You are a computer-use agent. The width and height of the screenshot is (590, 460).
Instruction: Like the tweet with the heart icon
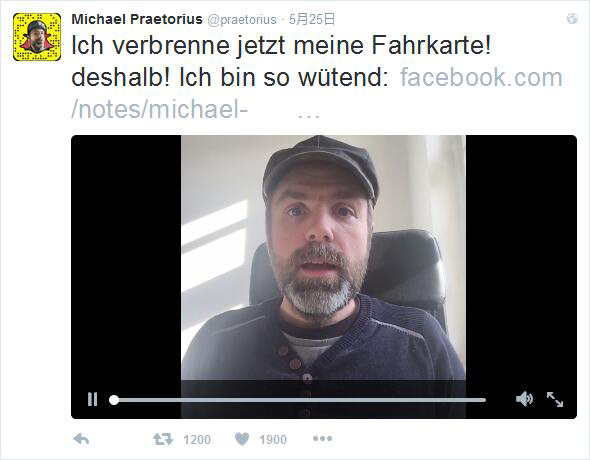pyautogui.click(x=242, y=439)
